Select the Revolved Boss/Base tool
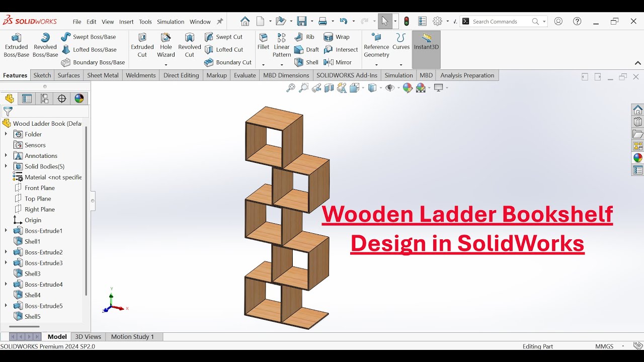644x362 pixels. click(45, 46)
